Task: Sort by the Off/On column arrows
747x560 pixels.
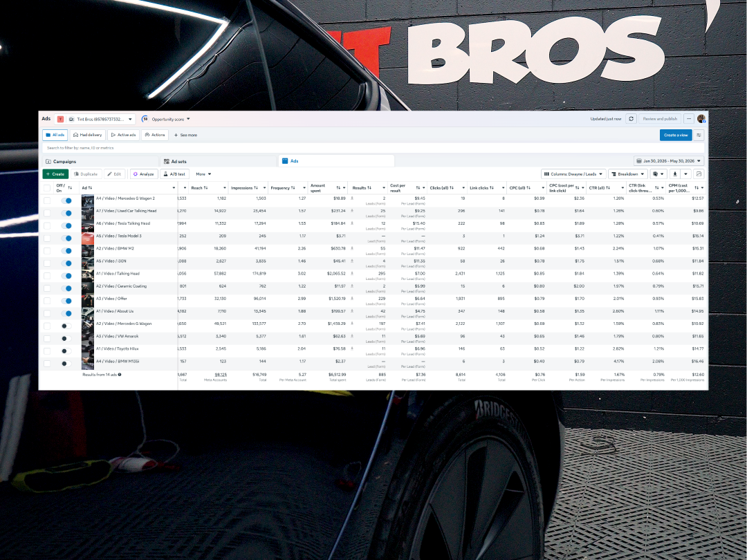Action: [70, 187]
